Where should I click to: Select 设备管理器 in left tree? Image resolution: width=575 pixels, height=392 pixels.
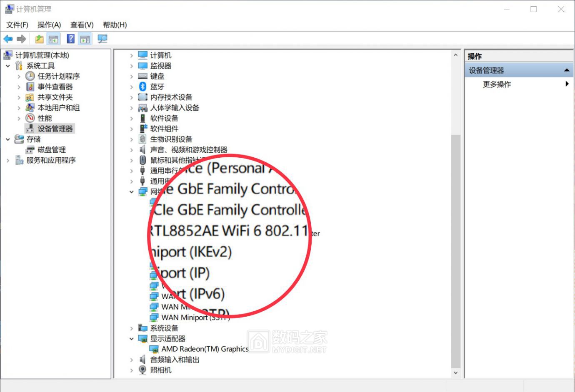pos(55,129)
